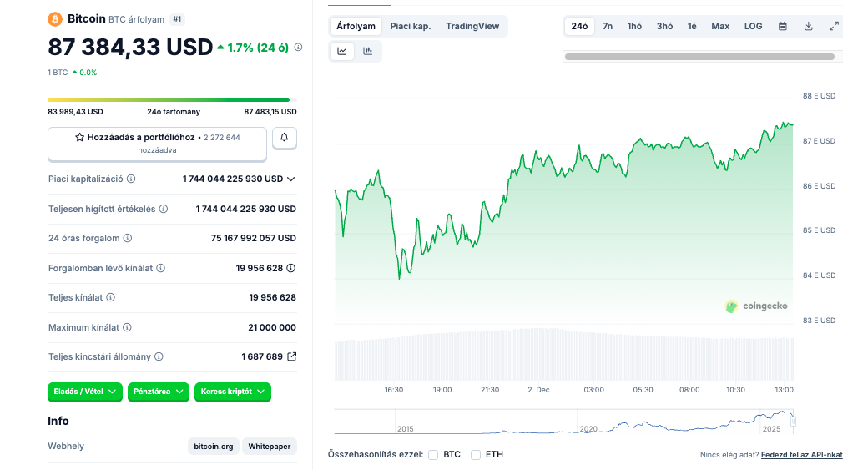This screenshot has width=868, height=470.
Task: Open Keress kriptót dropdown
Action: [x=233, y=392]
